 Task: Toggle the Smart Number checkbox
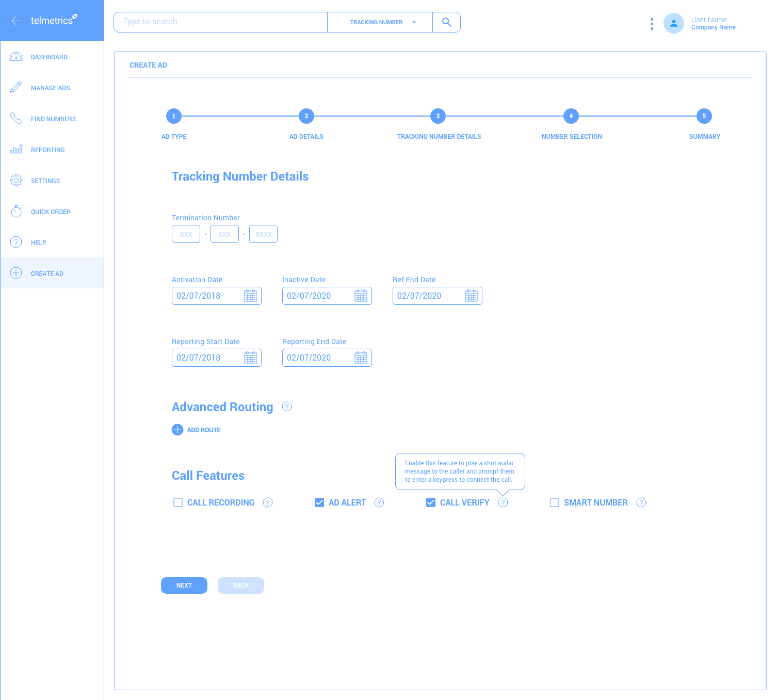[555, 502]
